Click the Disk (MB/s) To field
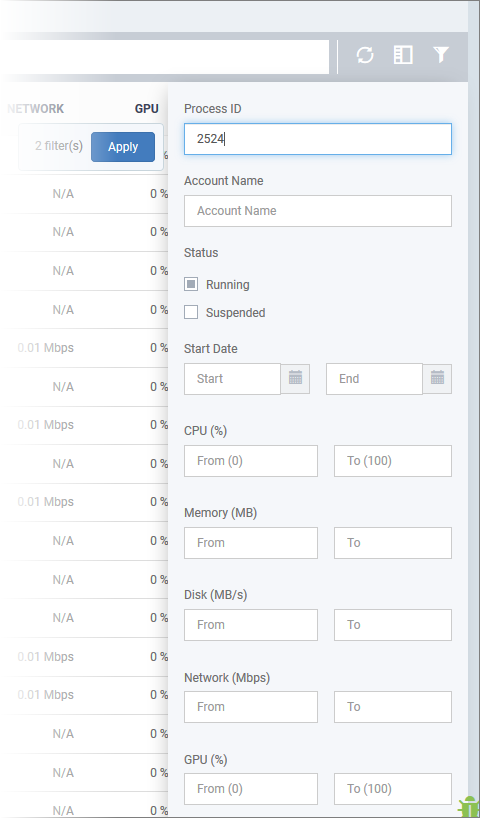The image size is (480, 818). [x=393, y=624]
